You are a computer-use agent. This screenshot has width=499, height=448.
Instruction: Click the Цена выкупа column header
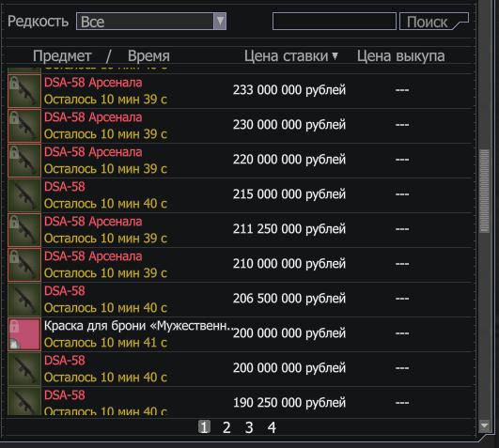coord(400,56)
